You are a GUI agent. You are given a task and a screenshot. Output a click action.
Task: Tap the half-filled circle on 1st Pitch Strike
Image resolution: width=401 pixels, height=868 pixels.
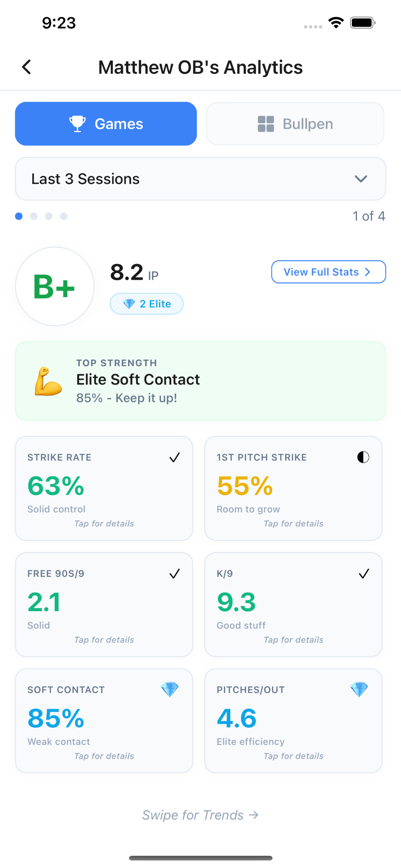click(x=364, y=457)
